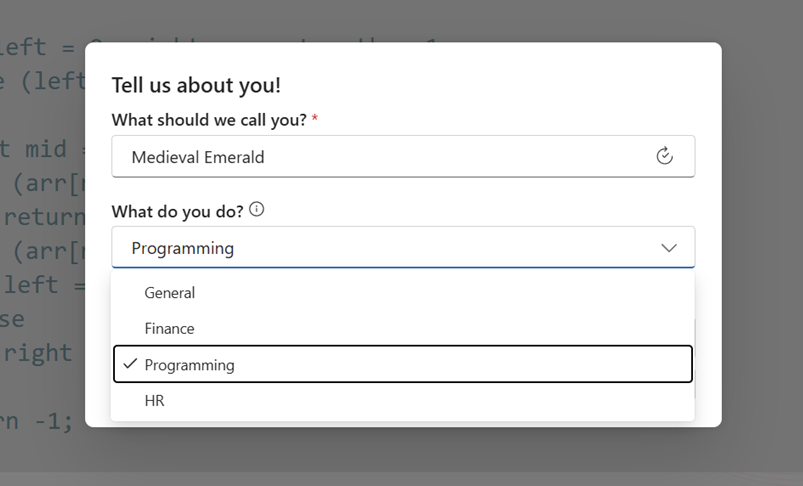This screenshot has width=803, height=486.
Task: Click the regenerate name icon in the name field
Action: [x=664, y=156]
